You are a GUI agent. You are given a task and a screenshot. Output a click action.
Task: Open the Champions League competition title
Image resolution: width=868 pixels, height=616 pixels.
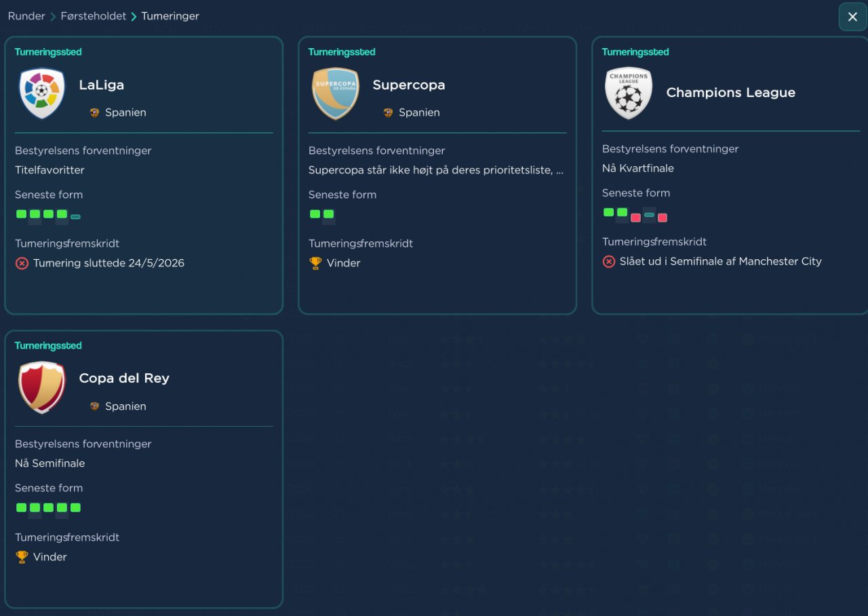point(731,92)
